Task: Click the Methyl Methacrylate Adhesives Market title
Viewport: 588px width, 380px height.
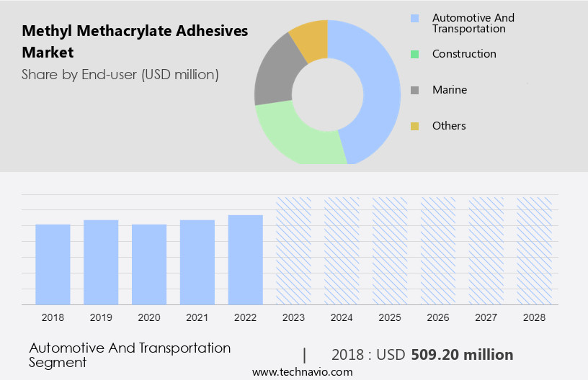Action: tap(135, 42)
